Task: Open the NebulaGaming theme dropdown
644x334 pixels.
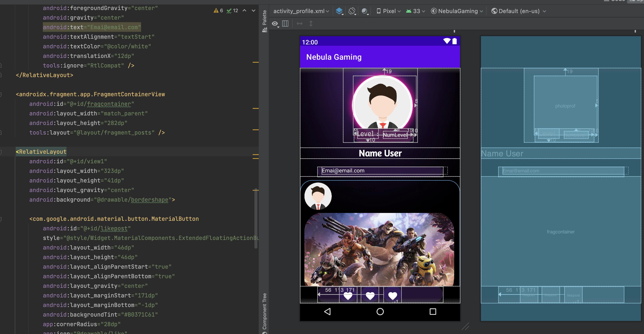Action: pyautogui.click(x=457, y=11)
